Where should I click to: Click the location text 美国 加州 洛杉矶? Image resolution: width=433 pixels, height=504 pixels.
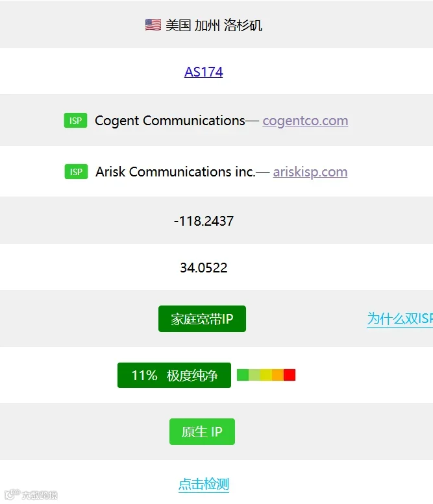click(x=214, y=25)
